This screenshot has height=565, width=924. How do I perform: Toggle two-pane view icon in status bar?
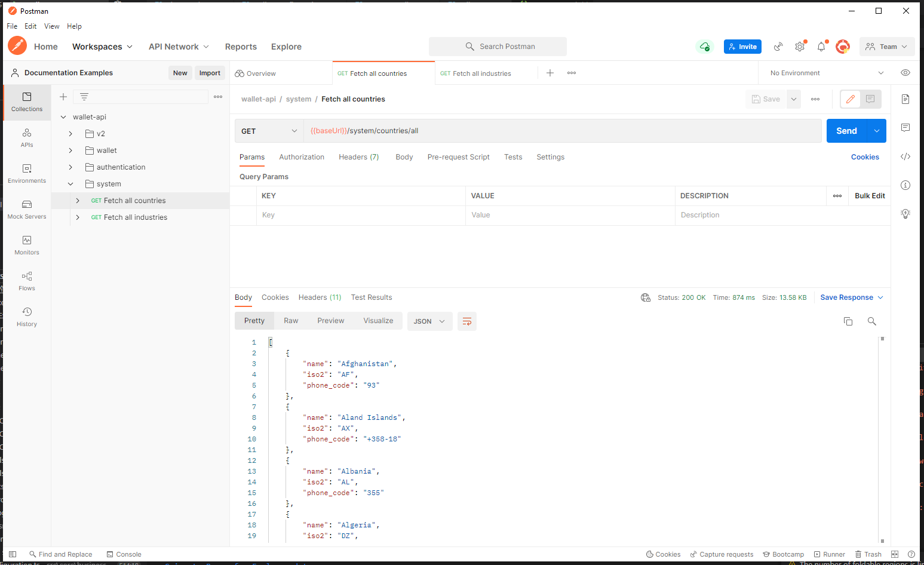895,554
